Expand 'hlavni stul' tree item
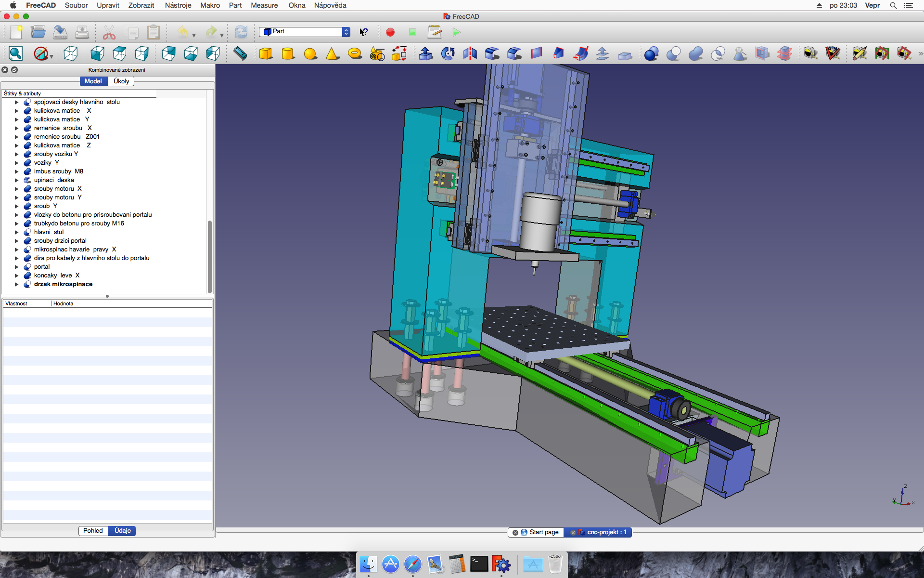924x578 pixels. (x=16, y=232)
